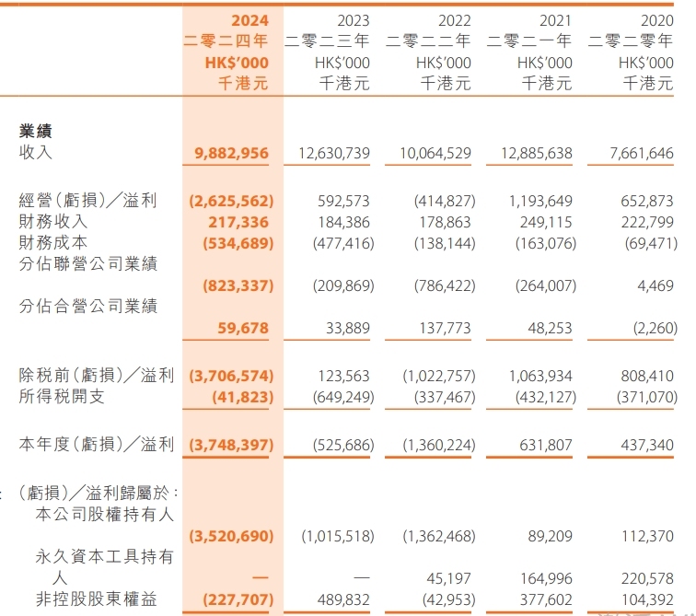This screenshot has height=616, width=696.
Task: Click profit for the year 631,807
Action: (x=546, y=445)
